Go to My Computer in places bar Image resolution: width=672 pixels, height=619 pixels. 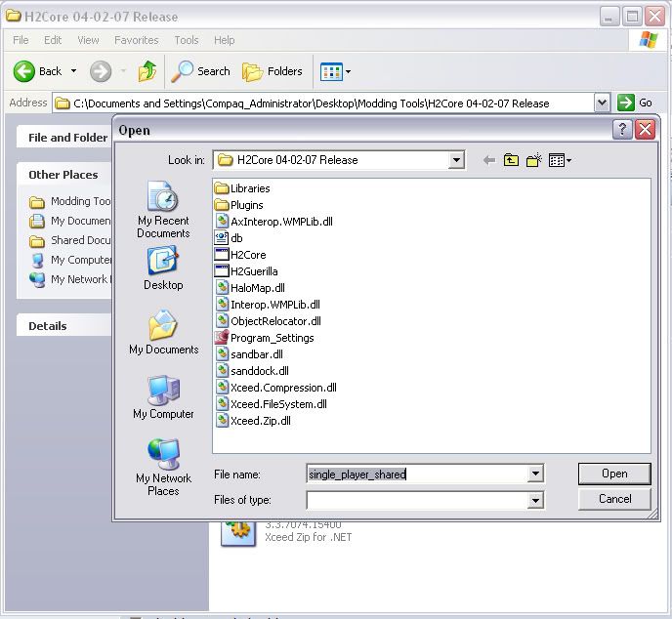(163, 397)
